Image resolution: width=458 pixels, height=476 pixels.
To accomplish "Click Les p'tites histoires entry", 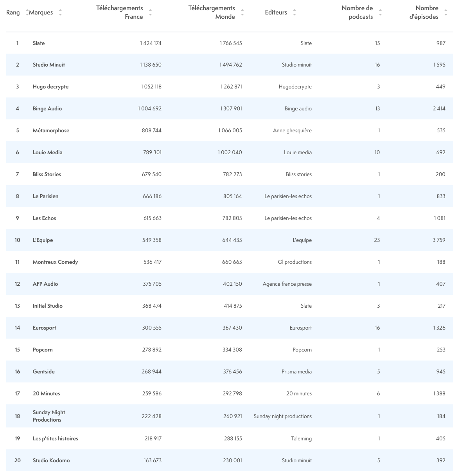I will coord(55,438).
